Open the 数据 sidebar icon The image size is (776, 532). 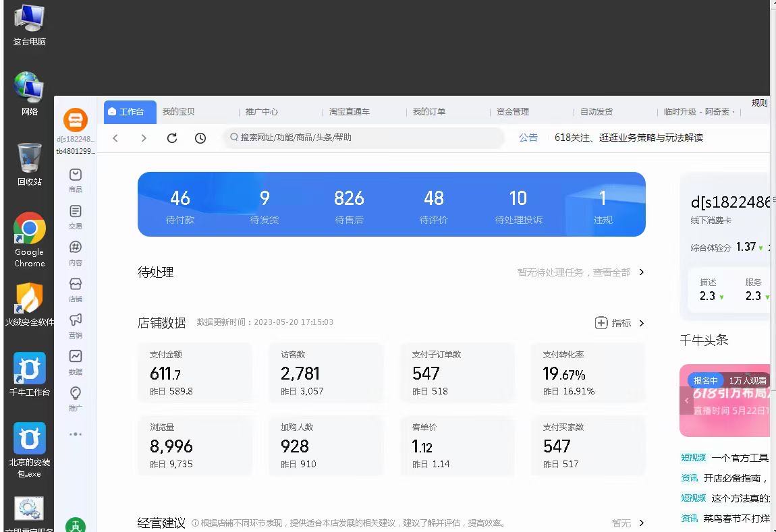pyautogui.click(x=75, y=362)
